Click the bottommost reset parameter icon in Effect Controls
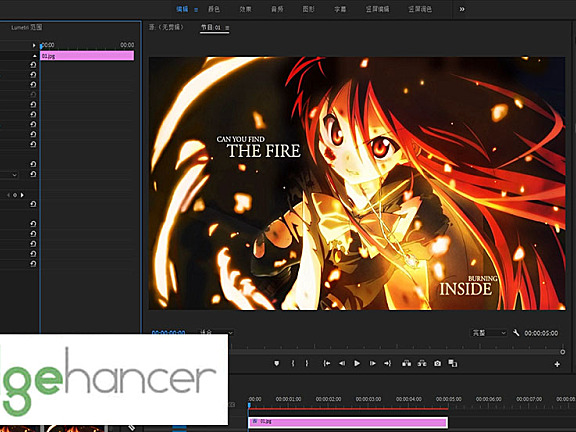576x432 pixels. [33, 263]
